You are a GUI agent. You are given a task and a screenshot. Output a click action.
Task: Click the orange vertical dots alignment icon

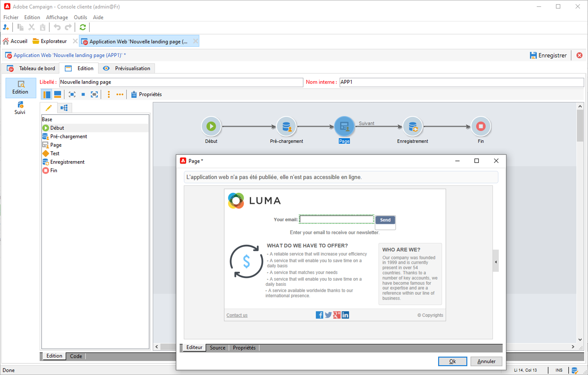[109, 94]
